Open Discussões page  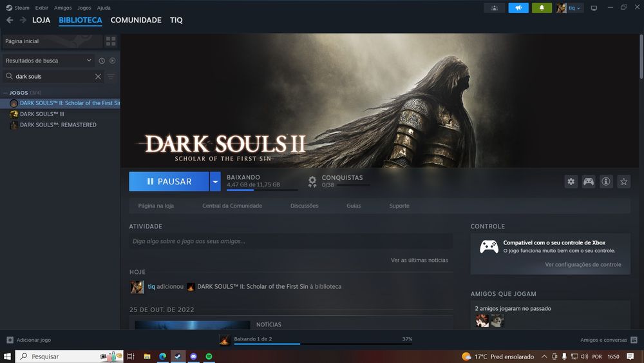click(305, 206)
